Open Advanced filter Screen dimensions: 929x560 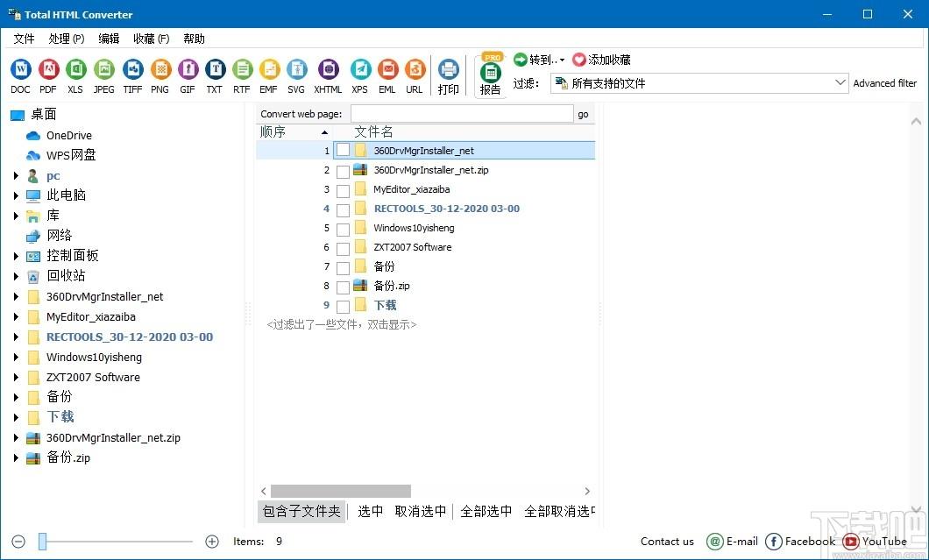tap(884, 83)
